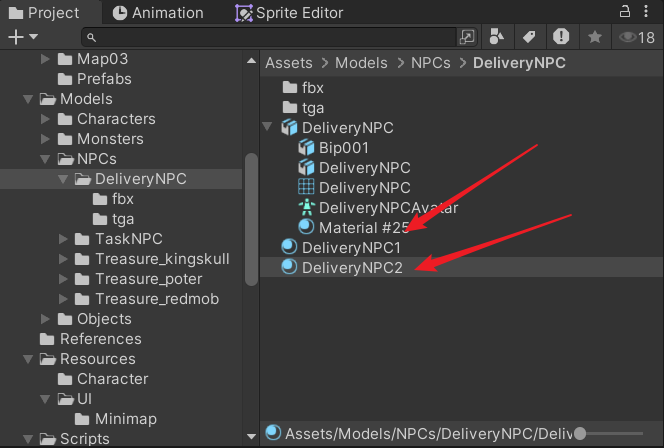The height and width of the screenshot is (448, 664).
Task: Click the Search by Type filter icon
Action: [x=498, y=37]
